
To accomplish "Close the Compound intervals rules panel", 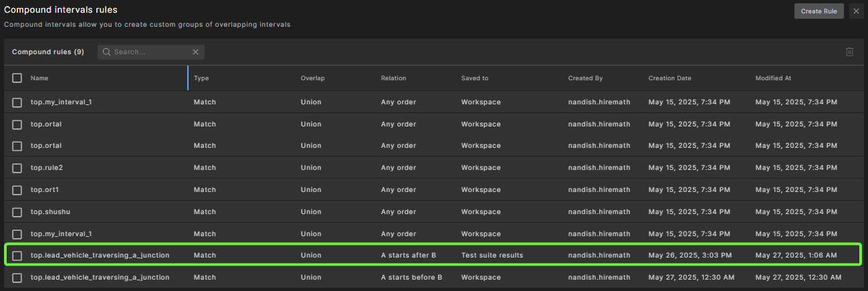I will (x=856, y=11).
